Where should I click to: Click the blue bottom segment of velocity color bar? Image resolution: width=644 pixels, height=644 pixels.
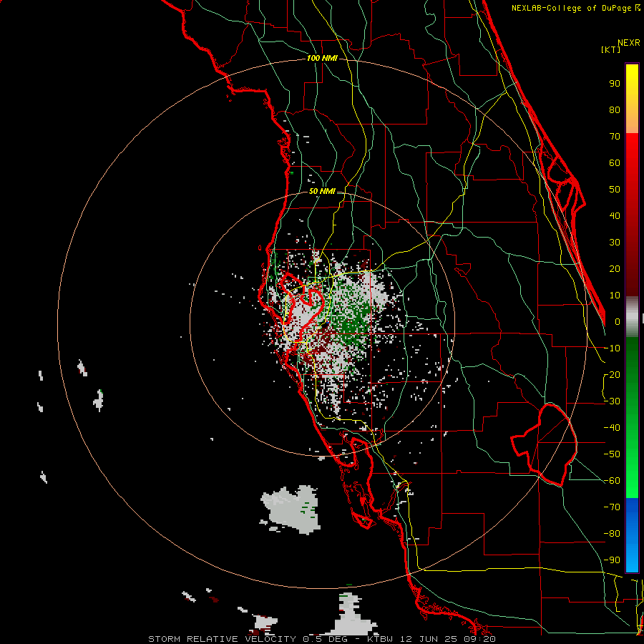pyautogui.click(x=632, y=535)
